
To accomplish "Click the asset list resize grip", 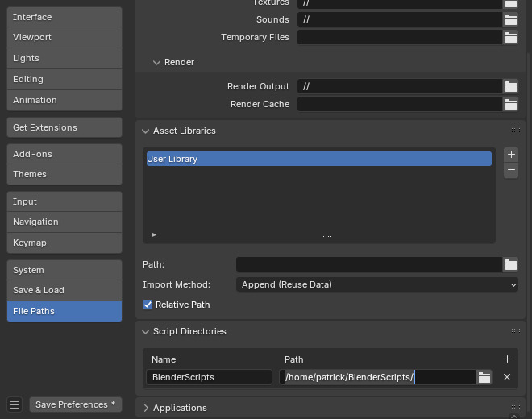I will point(327,235).
